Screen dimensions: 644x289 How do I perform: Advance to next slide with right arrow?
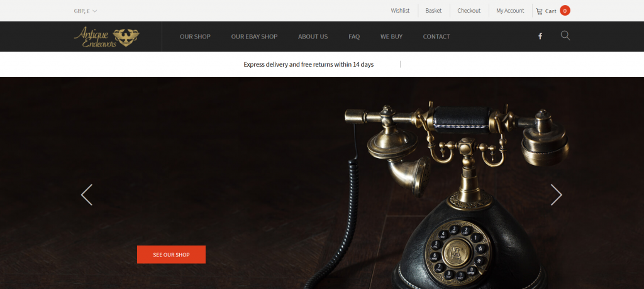point(556,195)
